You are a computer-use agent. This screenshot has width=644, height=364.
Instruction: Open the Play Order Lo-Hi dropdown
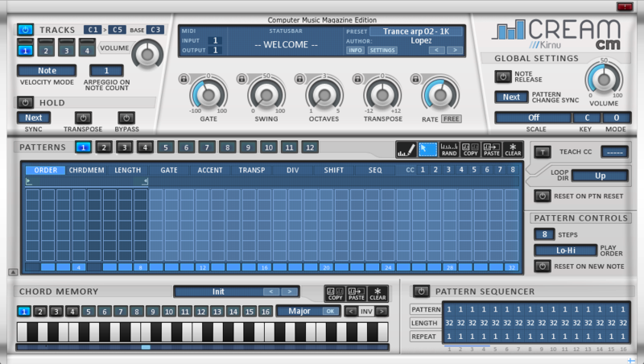point(565,250)
